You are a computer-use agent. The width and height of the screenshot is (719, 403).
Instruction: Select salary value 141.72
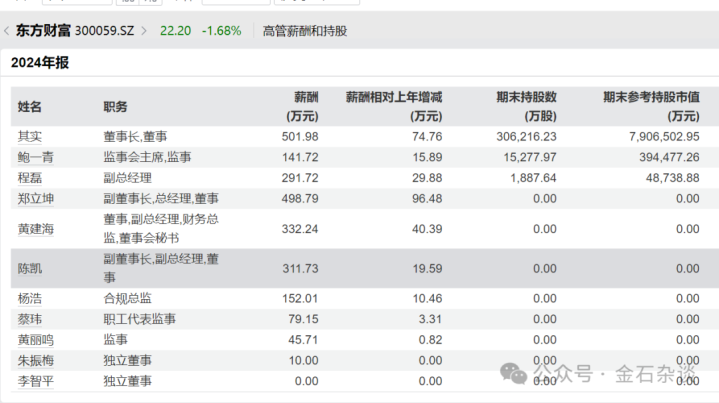click(x=300, y=157)
